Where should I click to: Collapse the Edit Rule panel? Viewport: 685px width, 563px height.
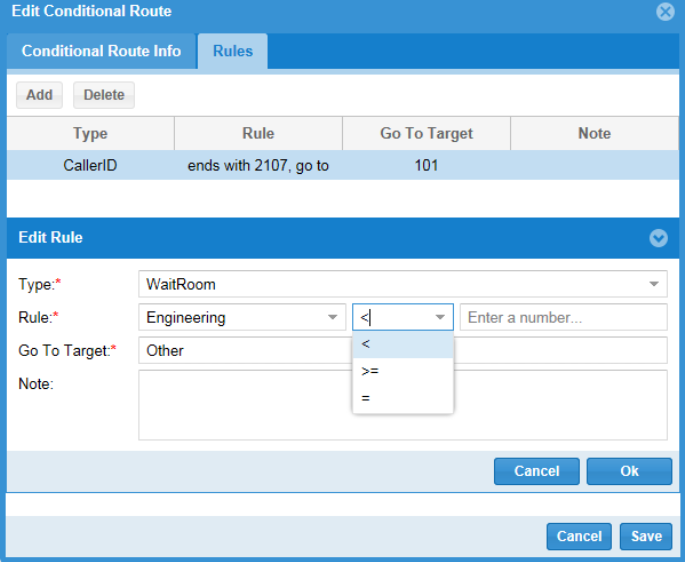pyautogui.click(x=658, y=238)
